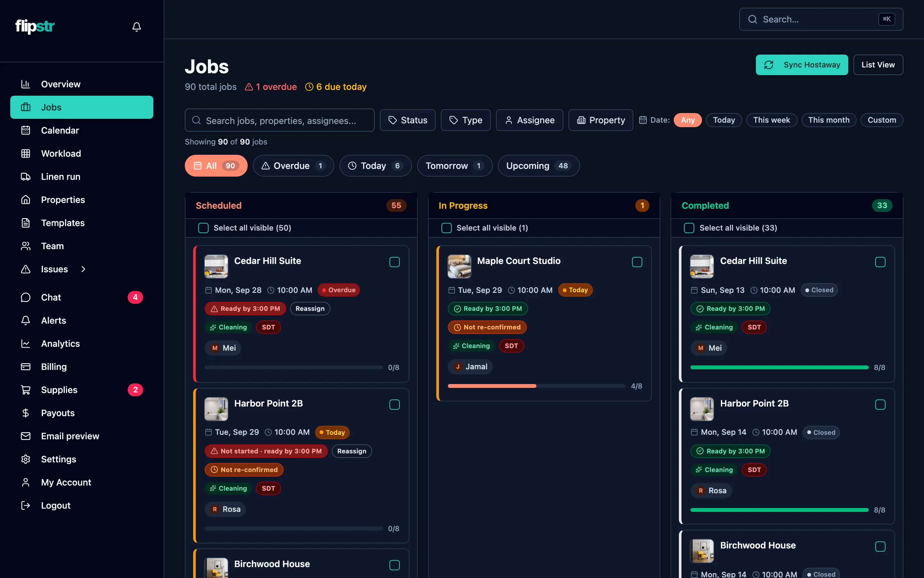
Task: Filter date by This month
Action: click(x=828, y=120)
